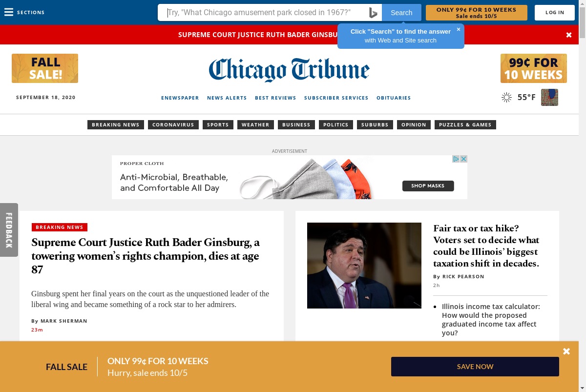The height and width of the screenshot is (392, 586).
Task: Open the sunny weather icon forecast
Action: 507,97
